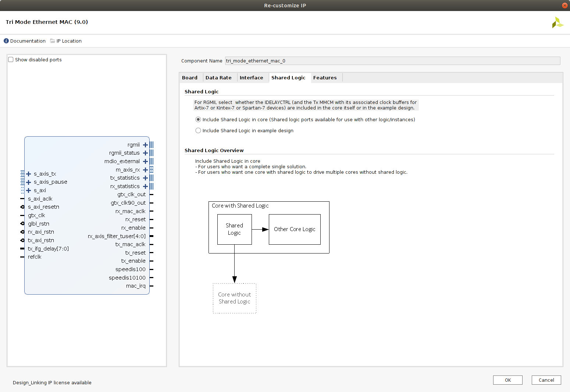Click the rx_enable port label
Screen dimensions: 570x392
pyautogui.click(x=133, y=228)
